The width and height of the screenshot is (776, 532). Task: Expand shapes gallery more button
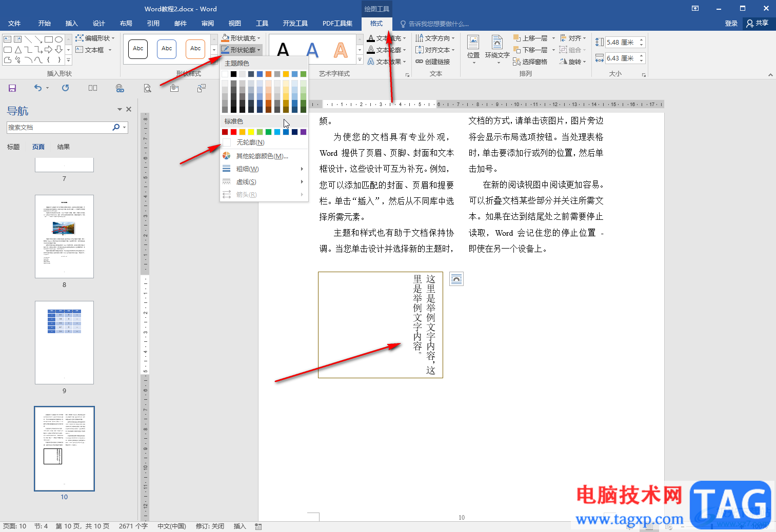[68, 60]
